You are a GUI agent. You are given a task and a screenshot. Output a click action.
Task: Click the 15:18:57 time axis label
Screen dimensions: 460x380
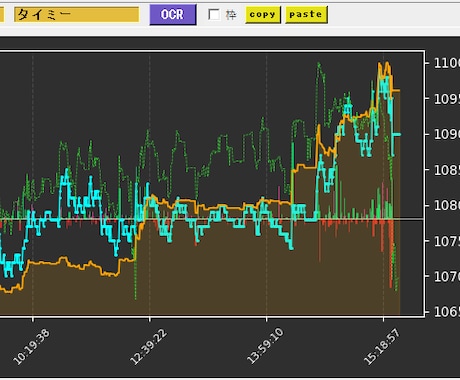point(382,346)
